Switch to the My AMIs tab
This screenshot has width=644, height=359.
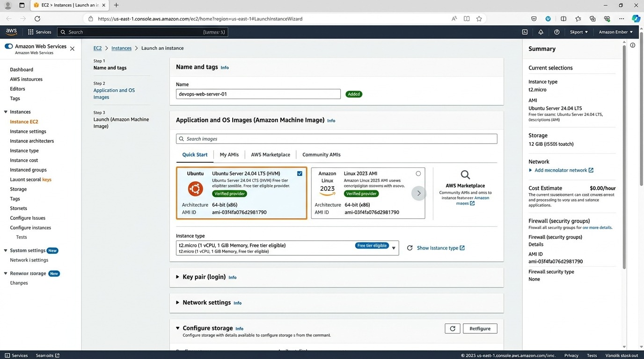tap(229, 155)
